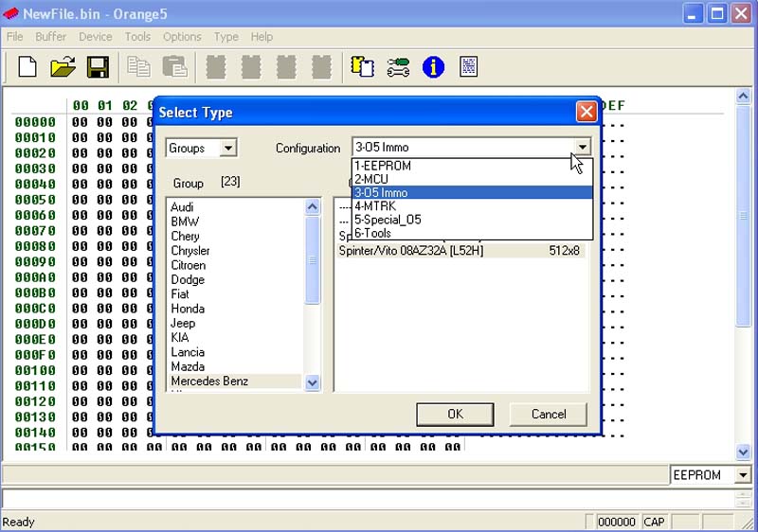Open the Help menu
The image size is (758, 532).
click(x=262, y=37)
